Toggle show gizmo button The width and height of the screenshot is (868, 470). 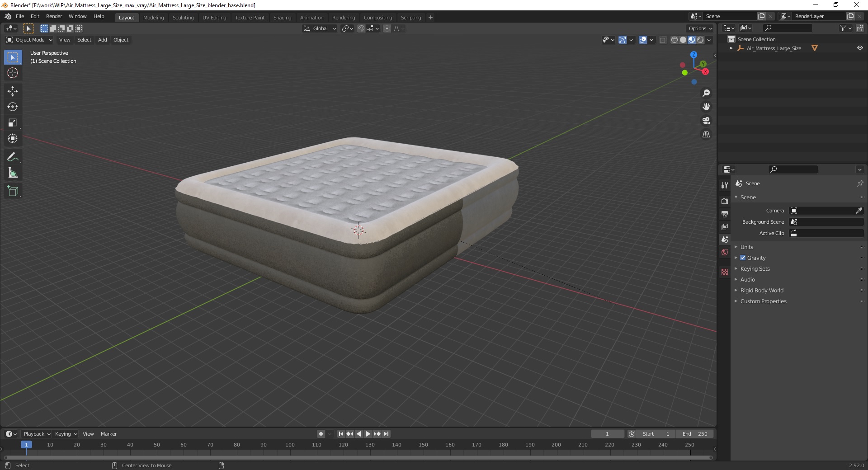[623, 40]
